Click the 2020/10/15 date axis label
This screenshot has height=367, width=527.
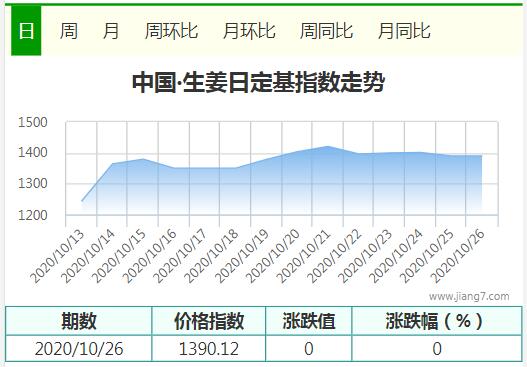click(x=119, y=256)
